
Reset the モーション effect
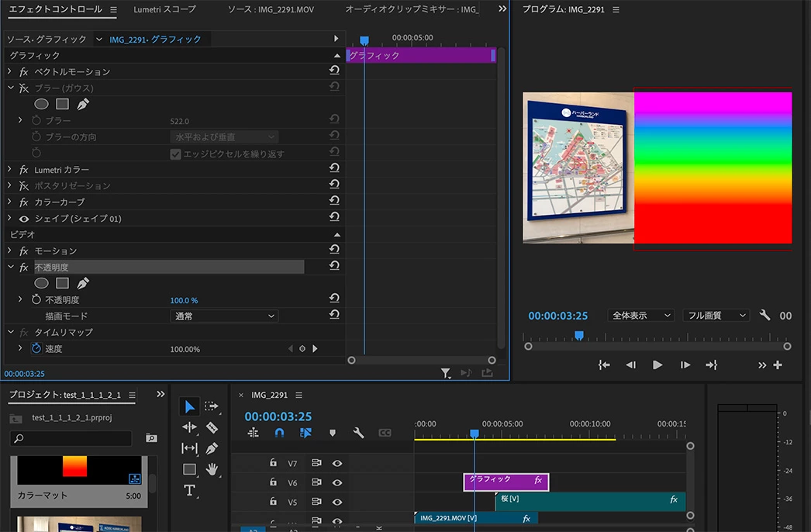coord(335,250)
